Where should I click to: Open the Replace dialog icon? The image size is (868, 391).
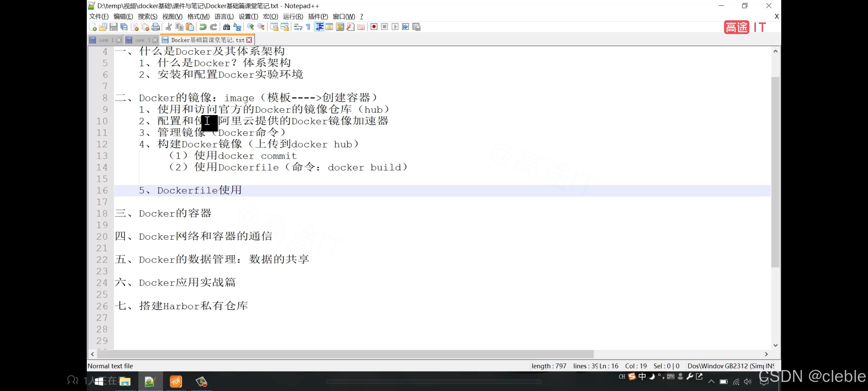point(237,27)
